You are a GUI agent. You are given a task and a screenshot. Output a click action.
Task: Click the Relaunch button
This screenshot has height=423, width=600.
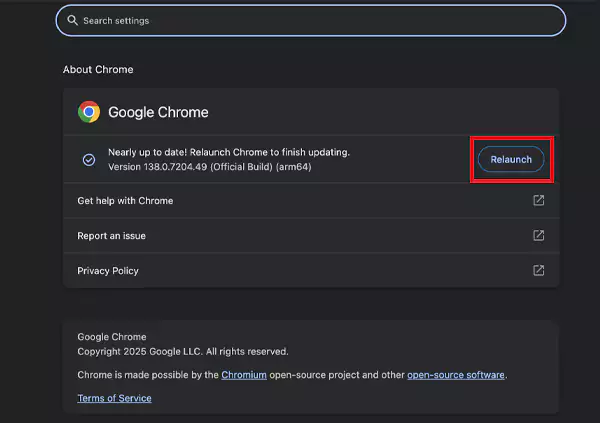(x=511, y=159)
